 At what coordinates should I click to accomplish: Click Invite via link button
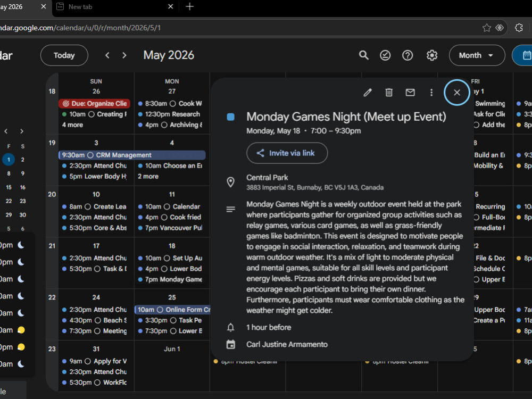click(x=287, y=153)
